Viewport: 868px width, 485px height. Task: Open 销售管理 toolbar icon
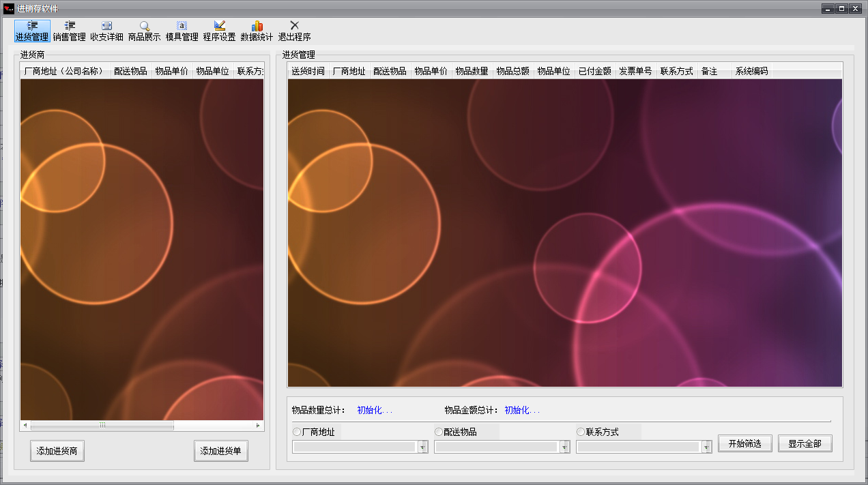click(70, 31)
